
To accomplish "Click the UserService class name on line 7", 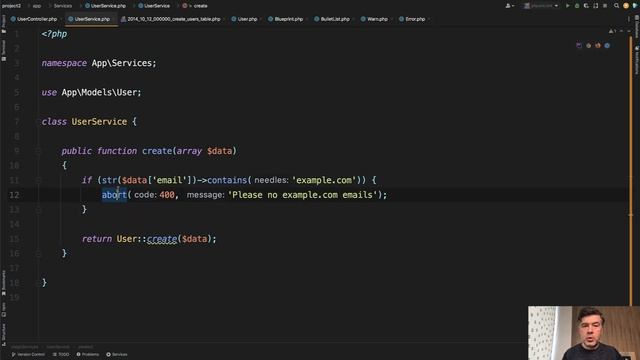I will pos(99,122).
